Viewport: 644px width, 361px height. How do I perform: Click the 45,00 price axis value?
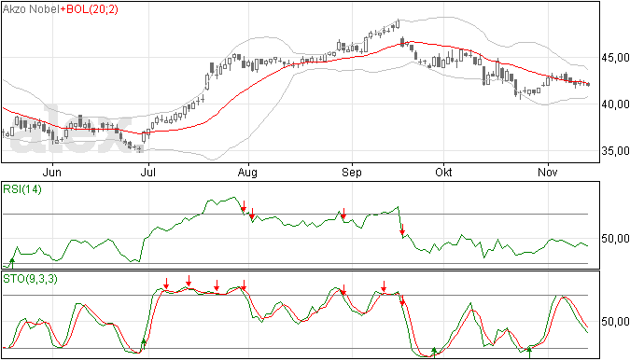pyautogui.click(x=615, y=58)
